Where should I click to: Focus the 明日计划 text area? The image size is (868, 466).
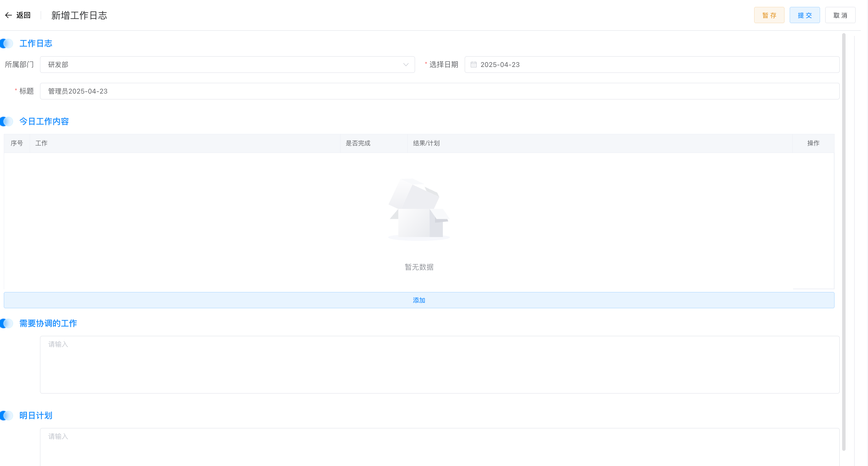pyautogui.click(x=440, y=447)
